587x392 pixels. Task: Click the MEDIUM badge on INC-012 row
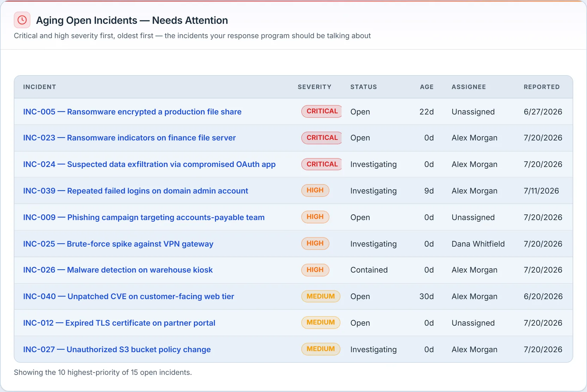(321, 322)
